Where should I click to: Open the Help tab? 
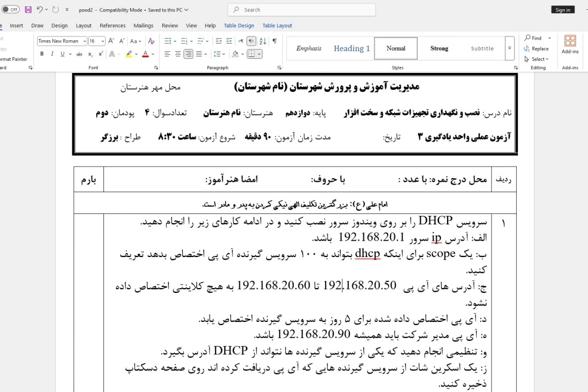click(x=210, y=26)
